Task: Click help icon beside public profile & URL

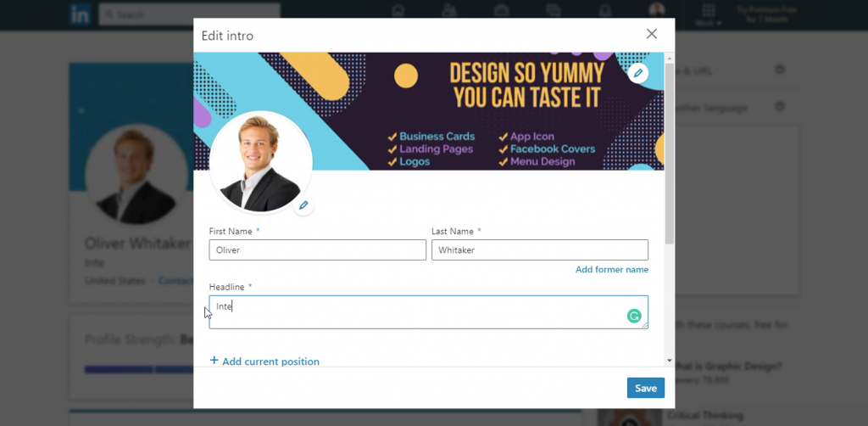Action: coord(780,70)
